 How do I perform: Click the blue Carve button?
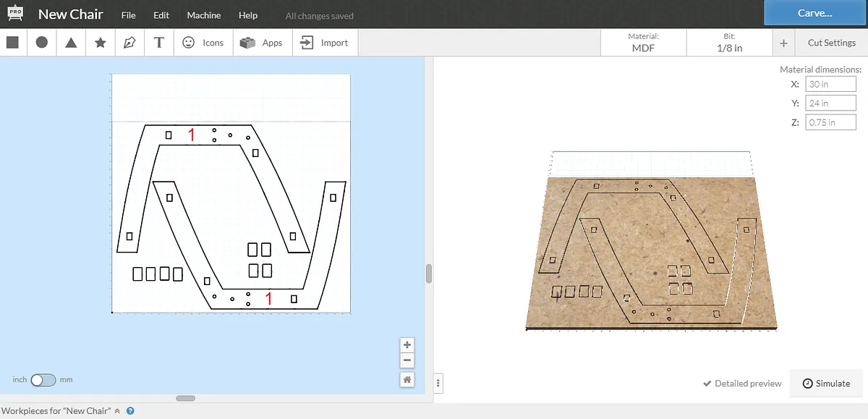(815, 13)
